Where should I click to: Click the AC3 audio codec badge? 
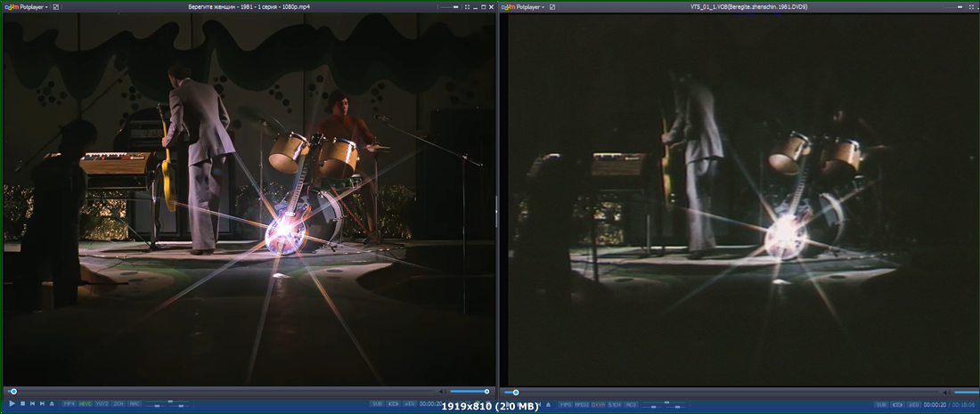pyautogui.click(x=632, y=404)
